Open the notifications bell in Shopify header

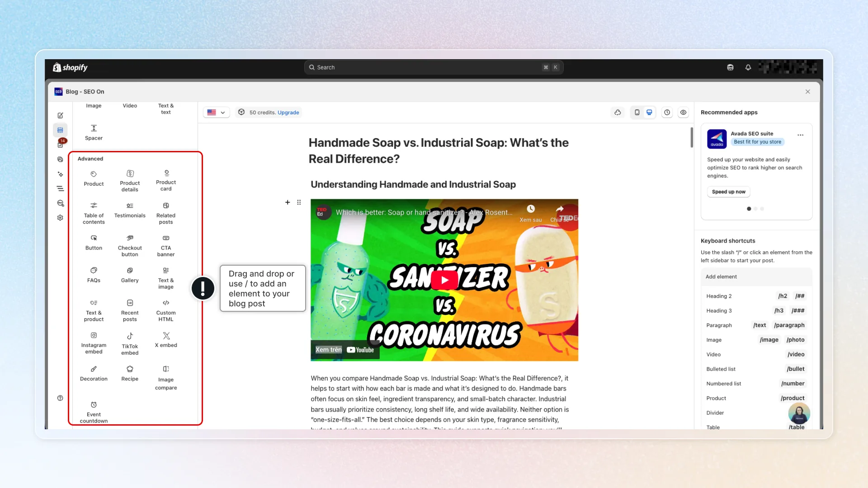[748, 67]
